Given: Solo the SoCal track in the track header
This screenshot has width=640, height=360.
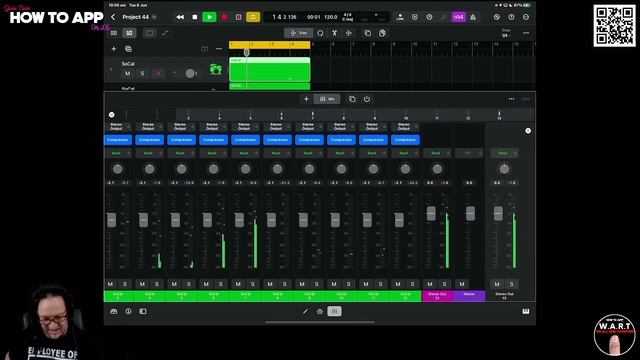Looking at the screenshot, I should [x=142, y=73].
